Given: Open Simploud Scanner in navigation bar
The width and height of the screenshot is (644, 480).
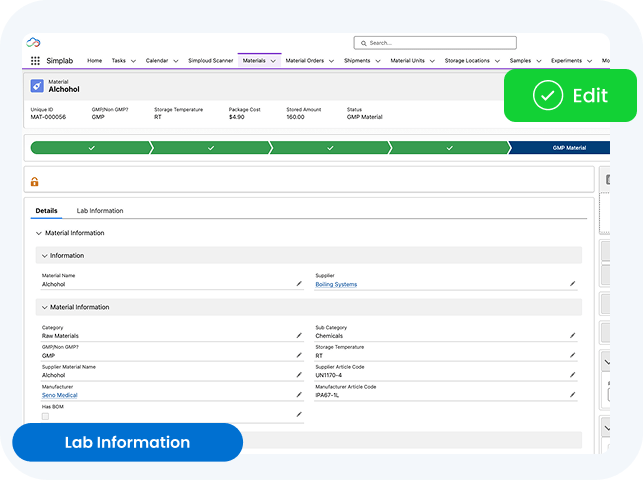Looking at the screenshot, I should [210, 61].
